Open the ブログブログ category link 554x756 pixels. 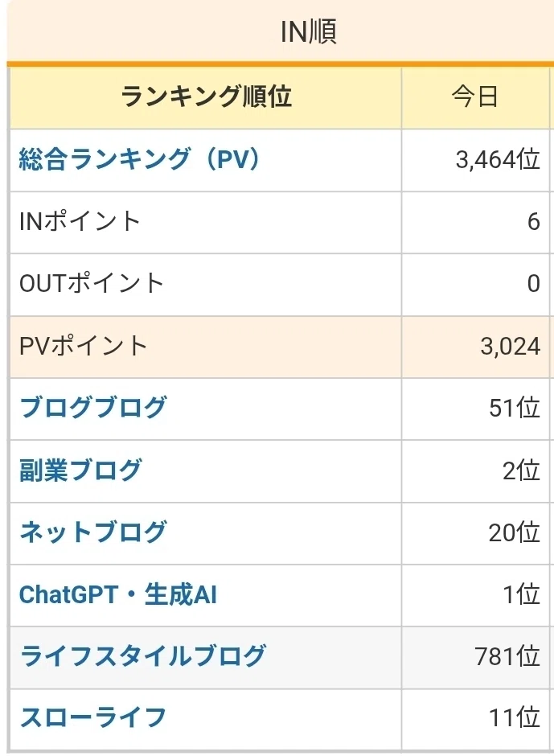[x=93, y=408]
